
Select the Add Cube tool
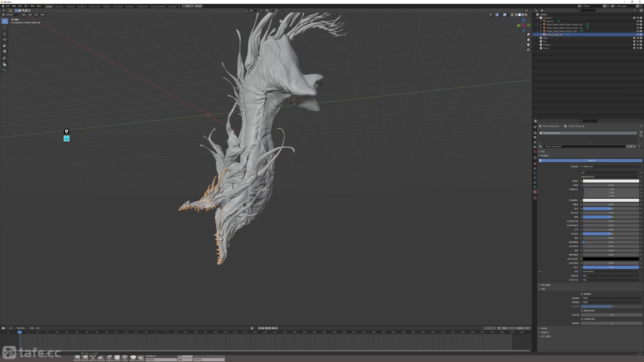[x=5, y=71]
